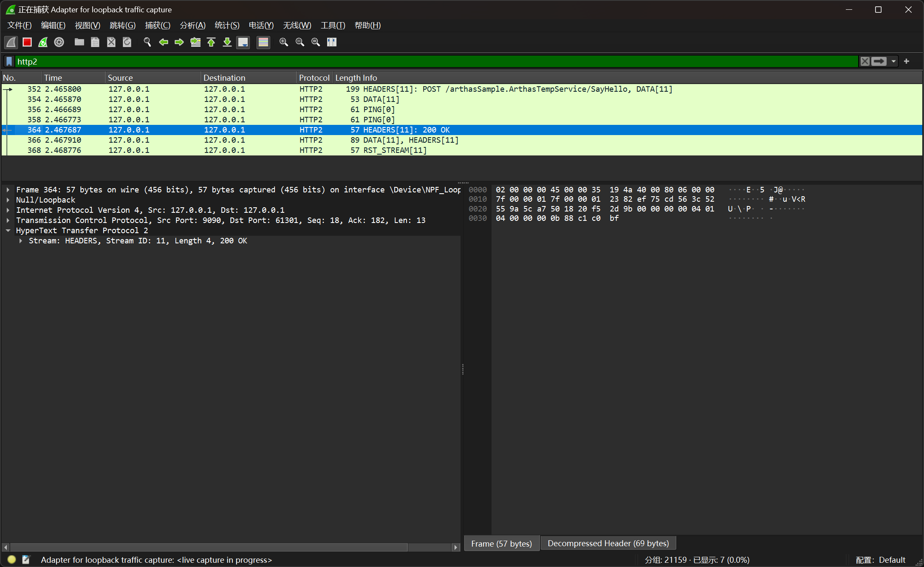Open the 视图(V) menu
924x567 pixels.
88,25
